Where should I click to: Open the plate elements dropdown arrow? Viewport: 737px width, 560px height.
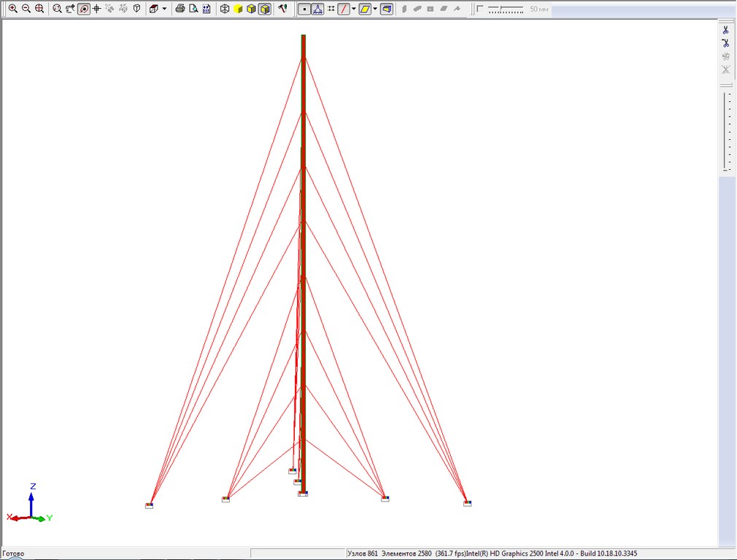point(374,9)
